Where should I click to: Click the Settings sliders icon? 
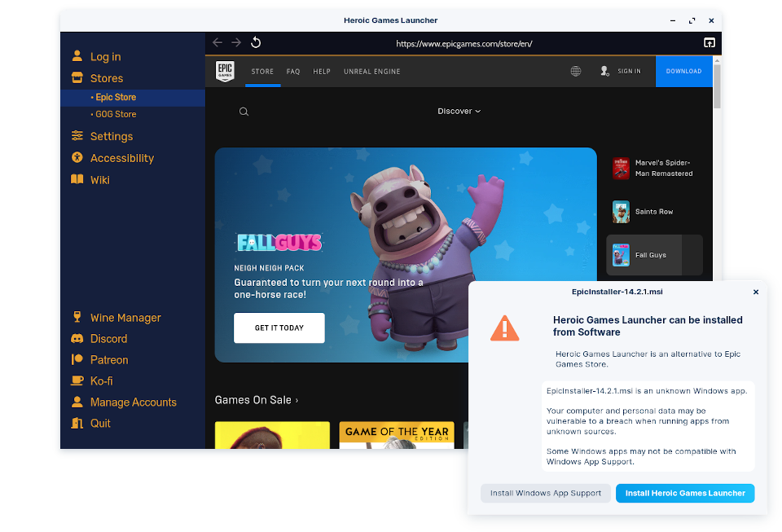[77, 135]
